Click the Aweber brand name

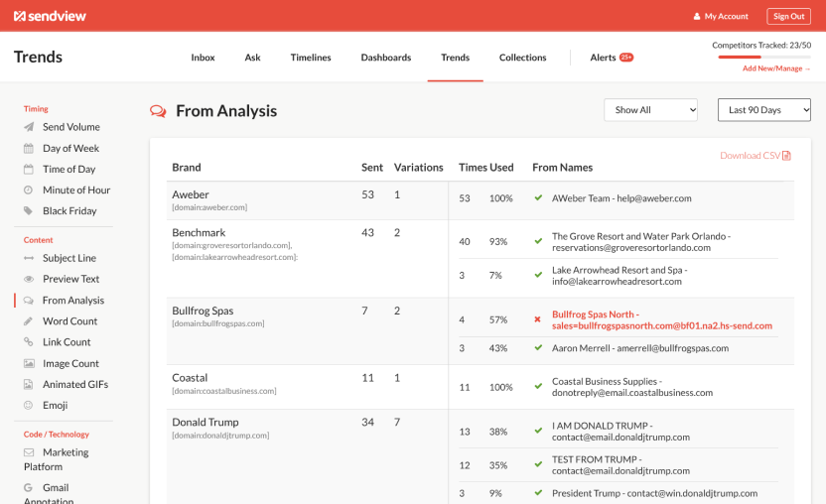point(191,194)
